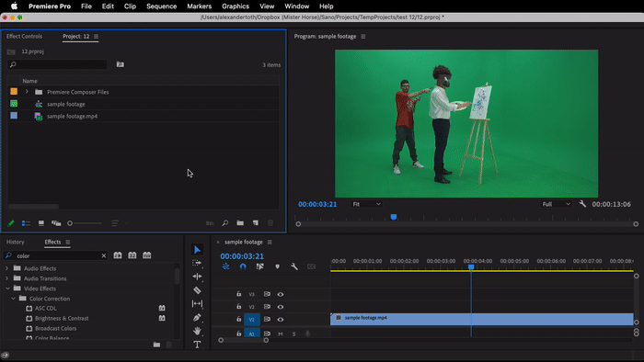Pick the Razor tool
The width and height of the screenshot is (644, 362).
(197, 290)
